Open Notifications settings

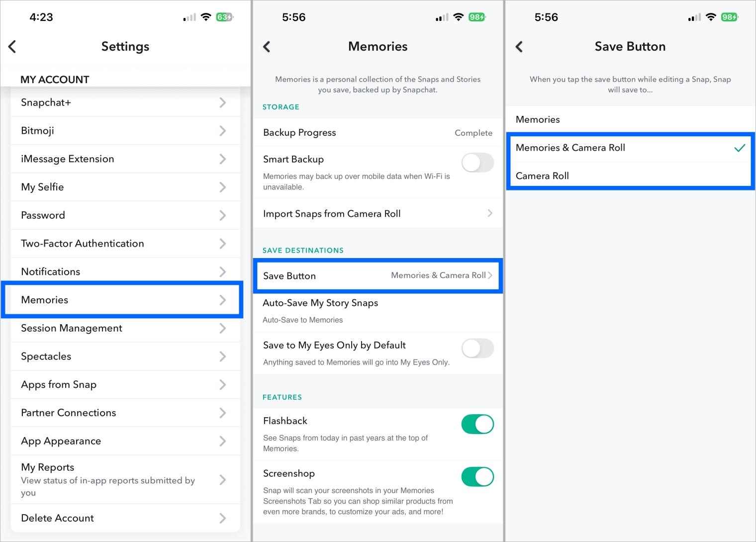tap(125, 271)
